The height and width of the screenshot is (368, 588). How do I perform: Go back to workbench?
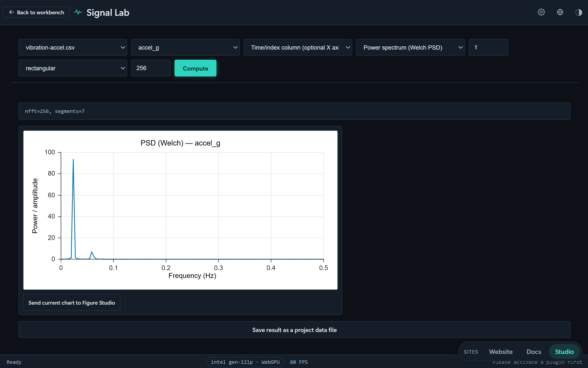(x=36, y=12)
